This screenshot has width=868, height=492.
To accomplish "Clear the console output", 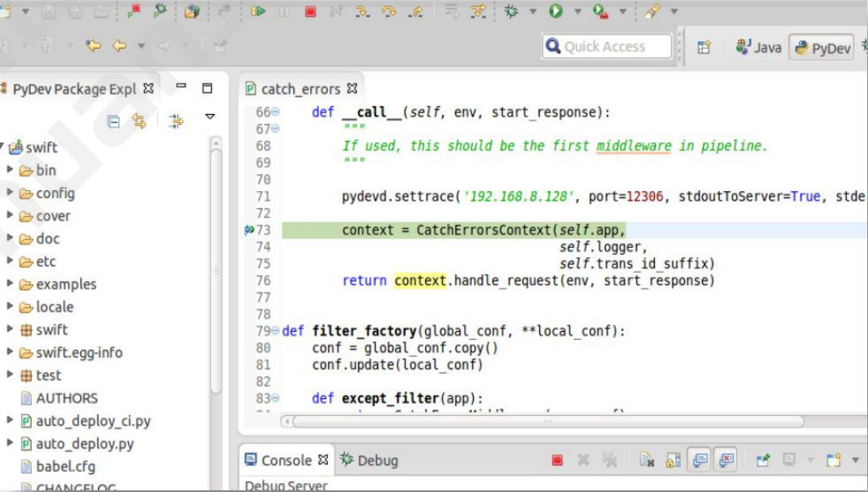I will 647,460.
